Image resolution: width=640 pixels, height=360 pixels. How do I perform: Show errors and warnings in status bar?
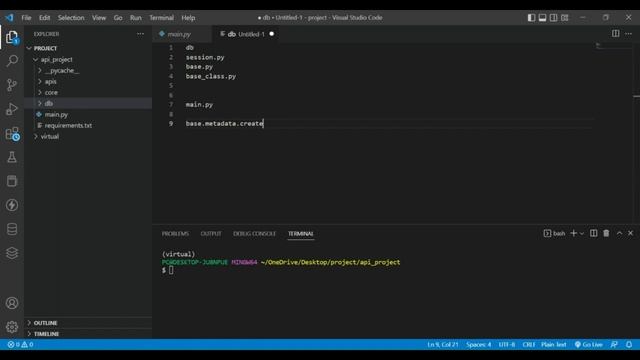tap(20, 344)
